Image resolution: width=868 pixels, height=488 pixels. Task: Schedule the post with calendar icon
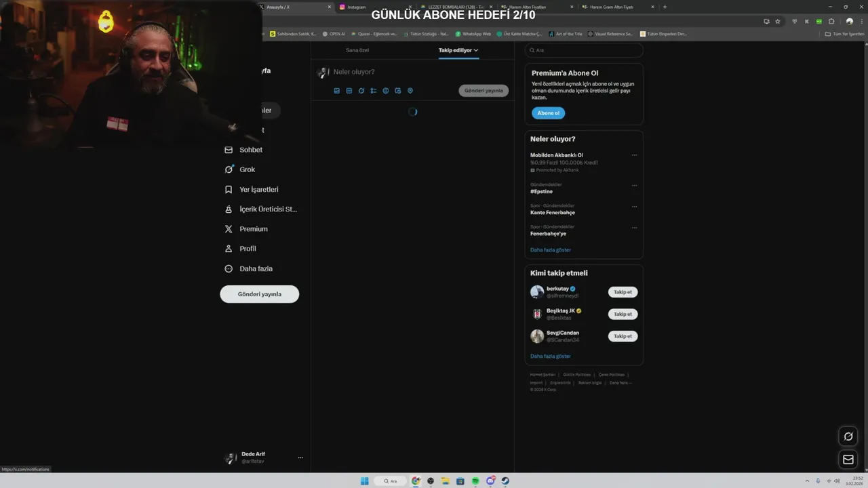click(398, 91)
